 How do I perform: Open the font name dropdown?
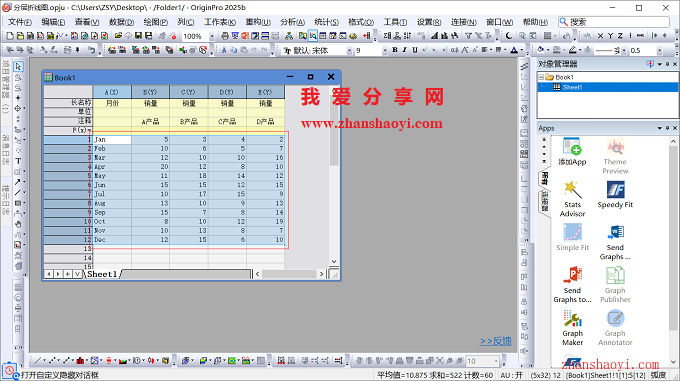[349, 51]
